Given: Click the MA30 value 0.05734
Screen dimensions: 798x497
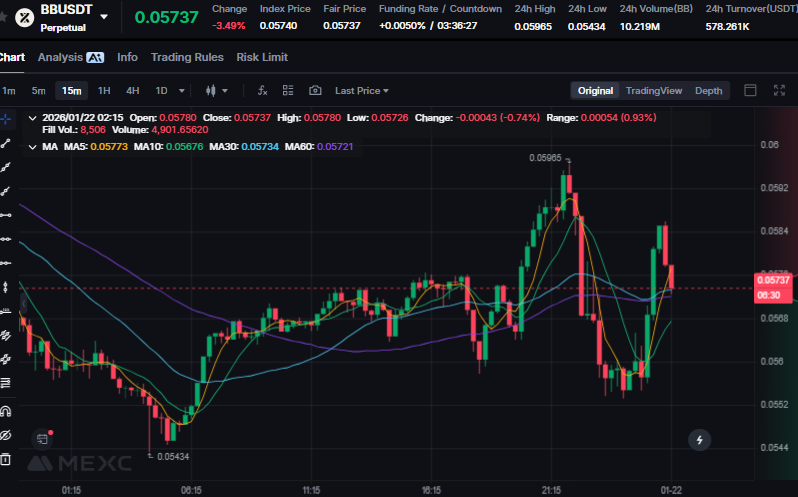Looking at the screenshot, I should [x=260, y=147].
